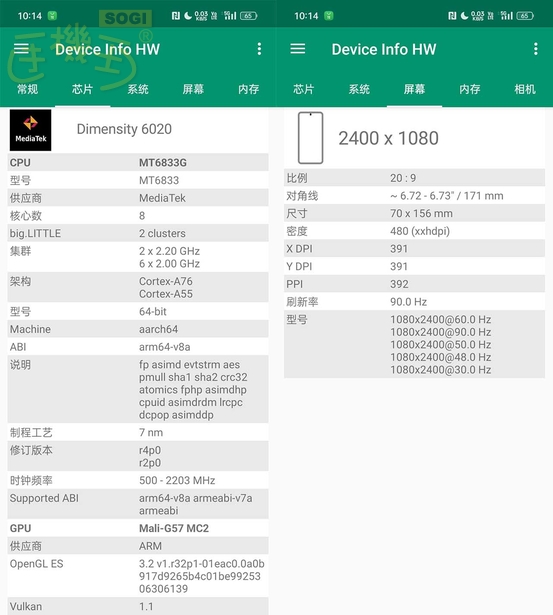Tap 架构 row with Cortex-A76

tap(138, 287)
